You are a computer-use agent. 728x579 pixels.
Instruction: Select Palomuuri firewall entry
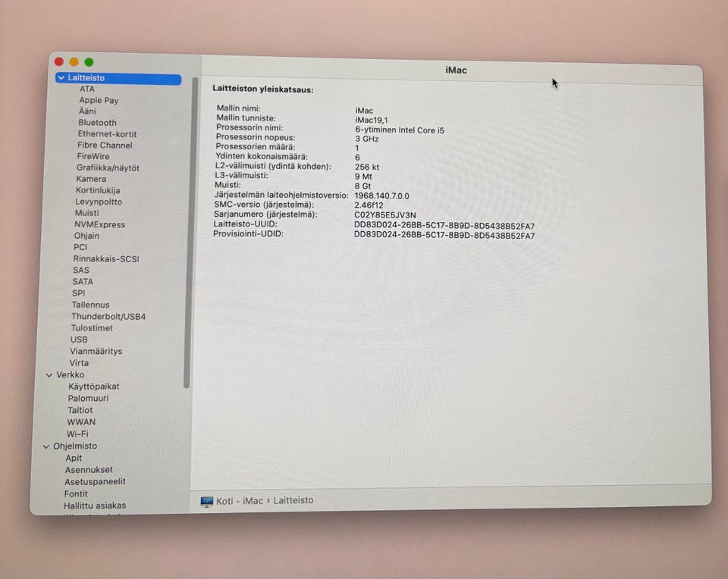(x=88, y=399)
